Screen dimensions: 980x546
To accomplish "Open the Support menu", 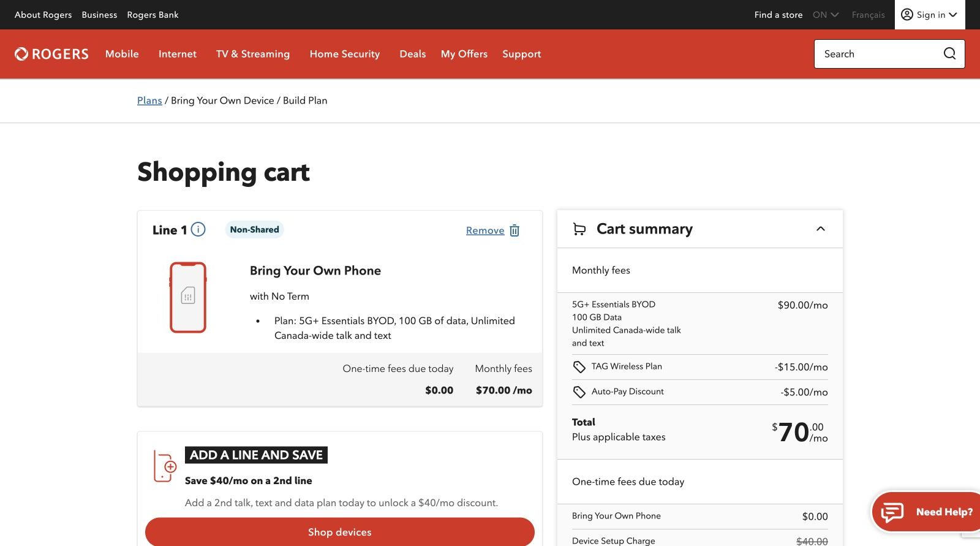I will [x=522, y=54].
